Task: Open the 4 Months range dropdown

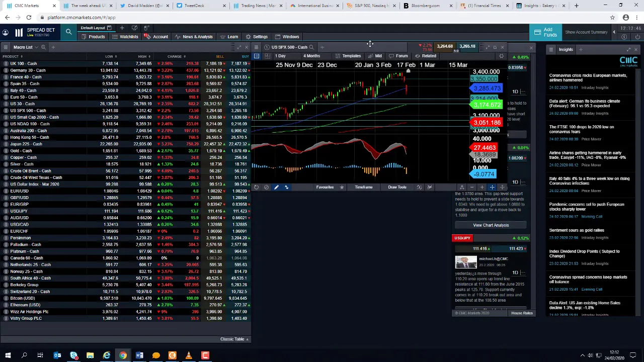Action: [312, 56]
